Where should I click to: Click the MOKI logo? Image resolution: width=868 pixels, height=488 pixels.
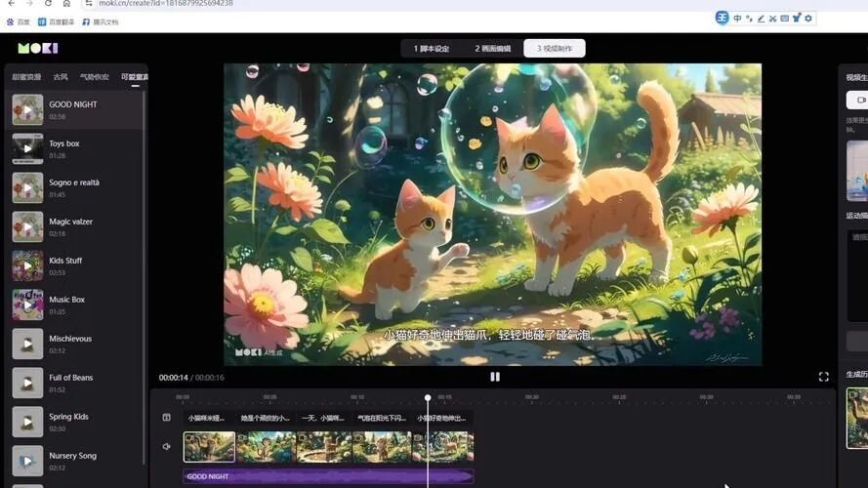click(x=37, y=48)
